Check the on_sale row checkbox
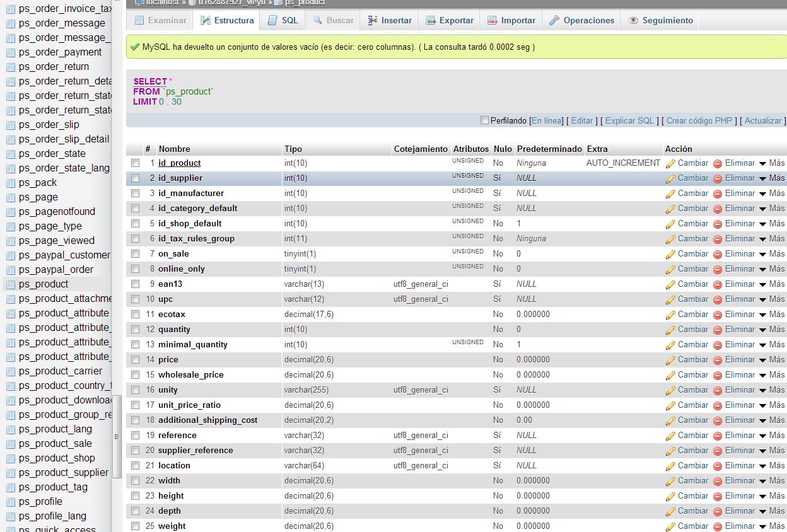This screenshot has height=532, width=787. (x=135, y=253)
